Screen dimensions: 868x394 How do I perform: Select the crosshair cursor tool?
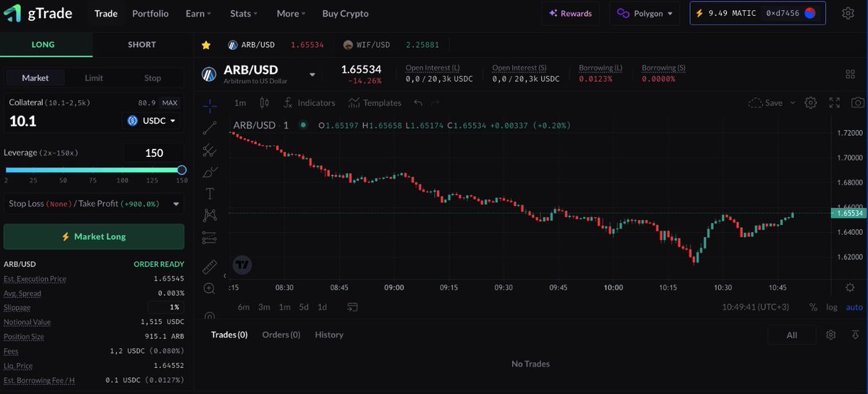click(210, 106)
